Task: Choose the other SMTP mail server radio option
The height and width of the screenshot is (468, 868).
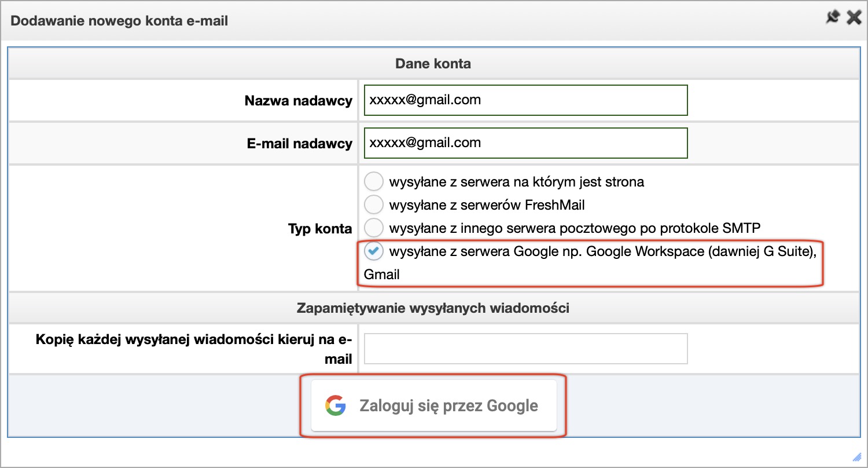Action: [373, 227]
